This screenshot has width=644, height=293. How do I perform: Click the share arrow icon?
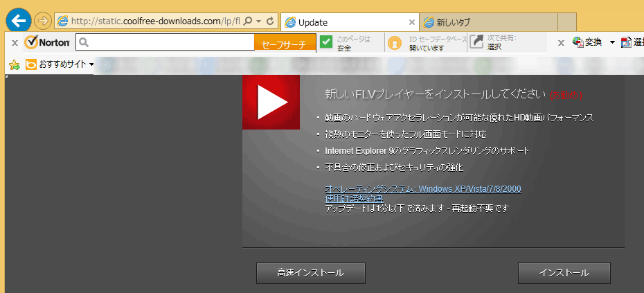click(477, 42)
